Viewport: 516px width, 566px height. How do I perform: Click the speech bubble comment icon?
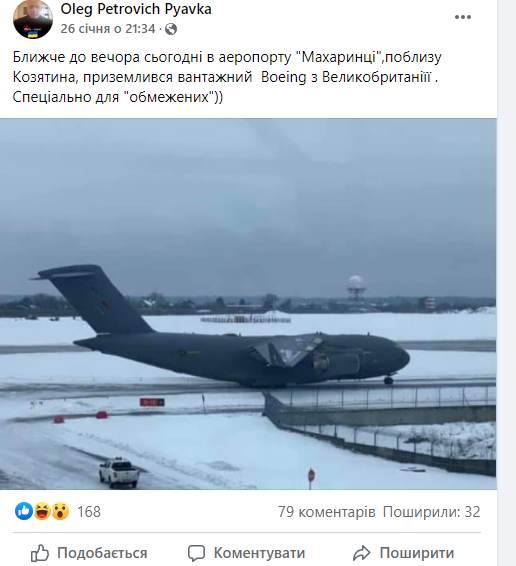point(196,553)
